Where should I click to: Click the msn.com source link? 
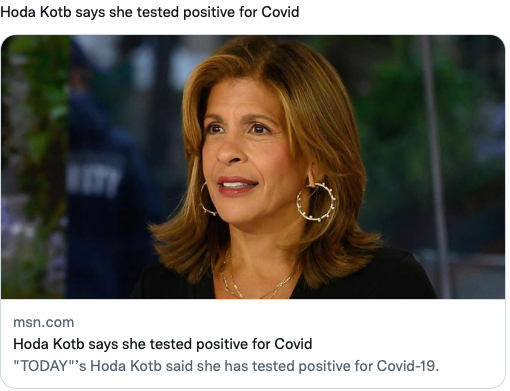coord(44,322)
